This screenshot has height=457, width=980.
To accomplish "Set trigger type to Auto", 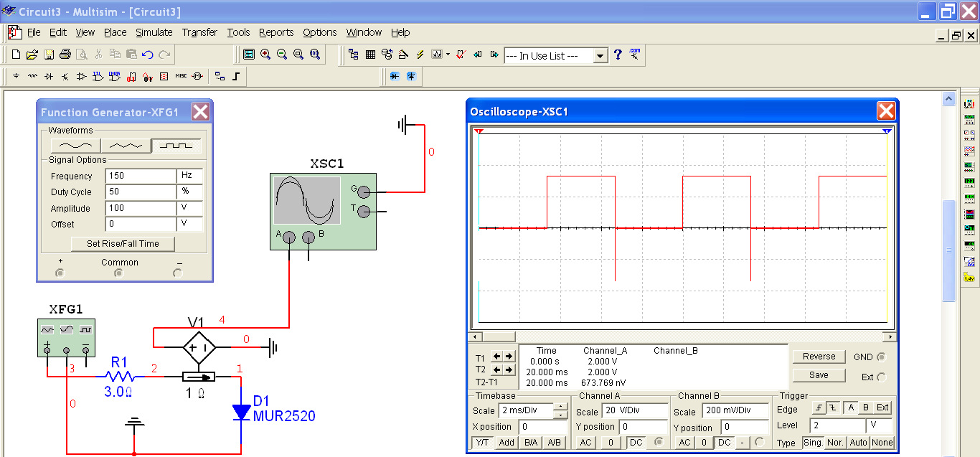I will tap(859, 443).
